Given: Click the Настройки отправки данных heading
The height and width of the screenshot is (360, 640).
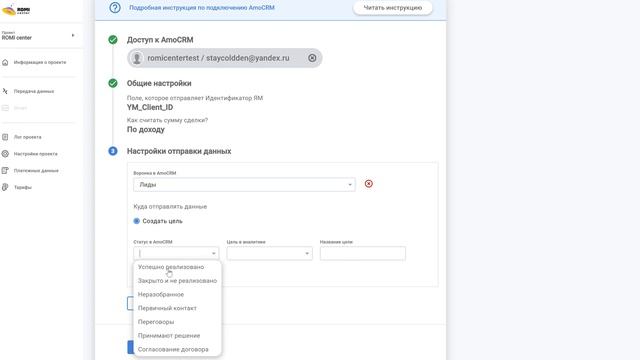Looking at the screenshot, I should (179, 151).
